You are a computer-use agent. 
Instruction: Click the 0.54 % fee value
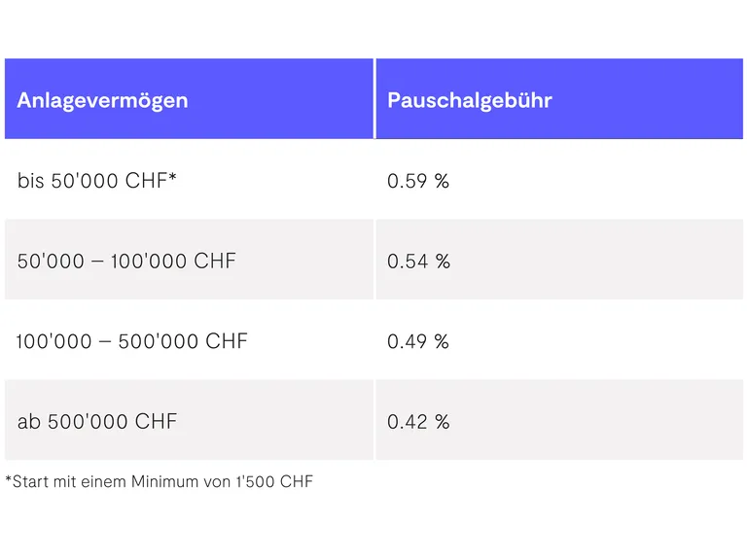(x=418, y=261)
